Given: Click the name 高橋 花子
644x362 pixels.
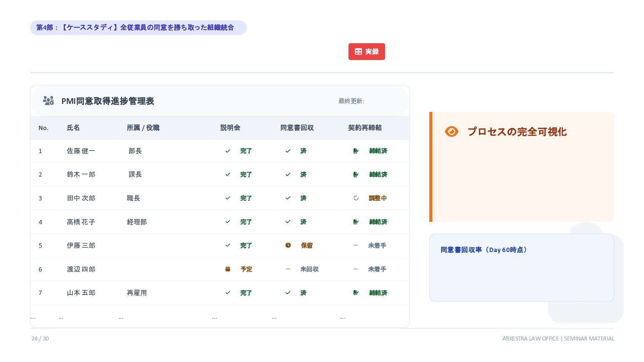Looking at the screenshot, I should pos(81,222).
